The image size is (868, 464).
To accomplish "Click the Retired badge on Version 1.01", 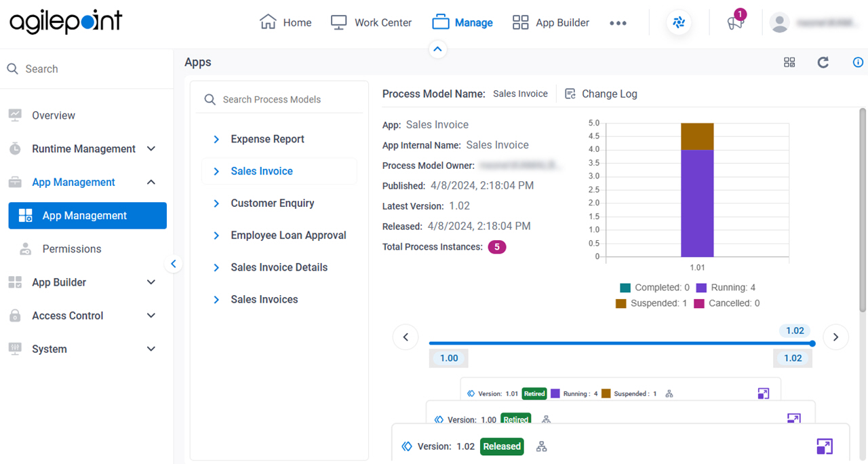I will point(534,393).
